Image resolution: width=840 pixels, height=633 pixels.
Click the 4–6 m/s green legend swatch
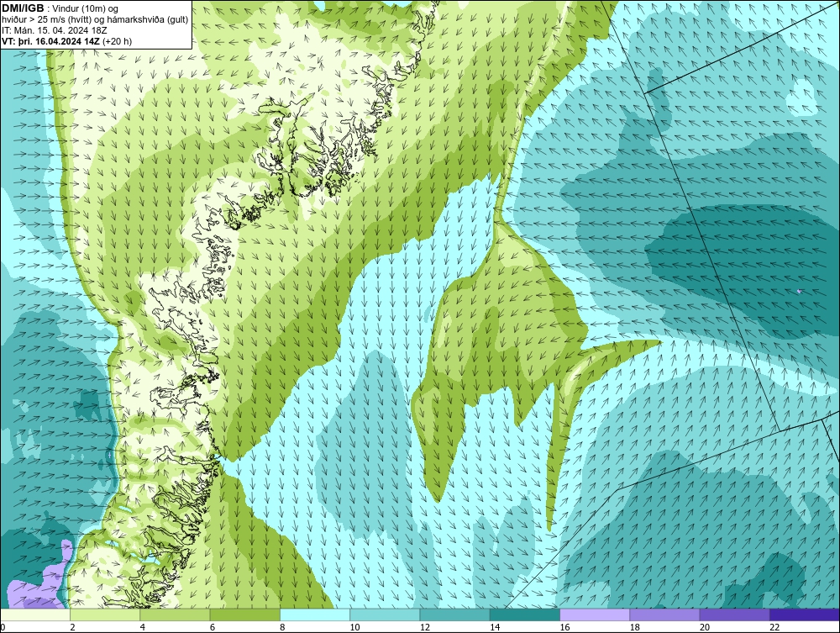pos(176,615)
